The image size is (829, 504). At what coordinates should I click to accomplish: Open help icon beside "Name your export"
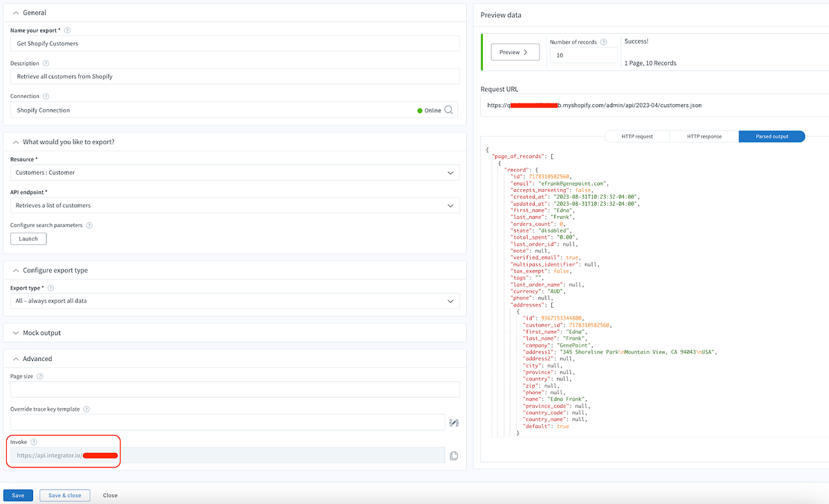[67, 30]
